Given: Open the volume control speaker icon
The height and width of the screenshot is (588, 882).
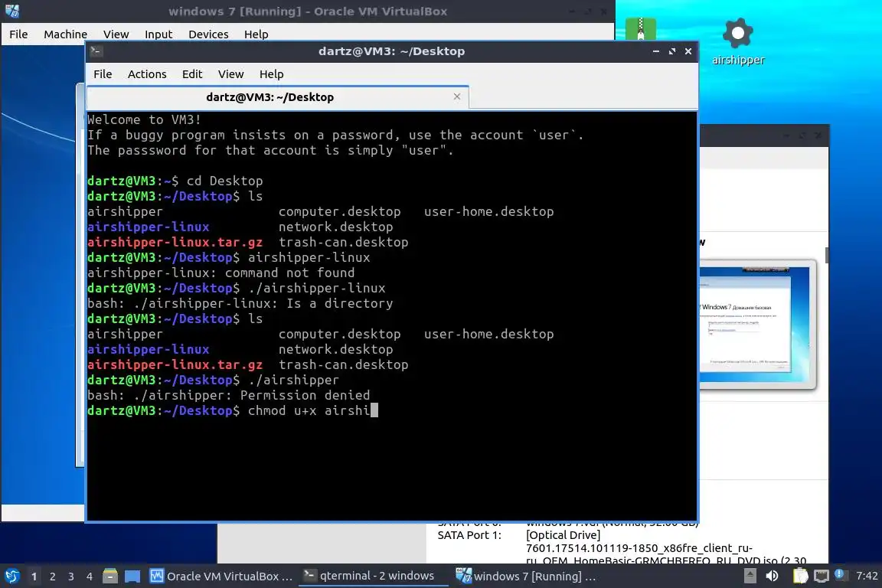Looking at the screenshot, I should pyautogui.click(x=773, y=576).
